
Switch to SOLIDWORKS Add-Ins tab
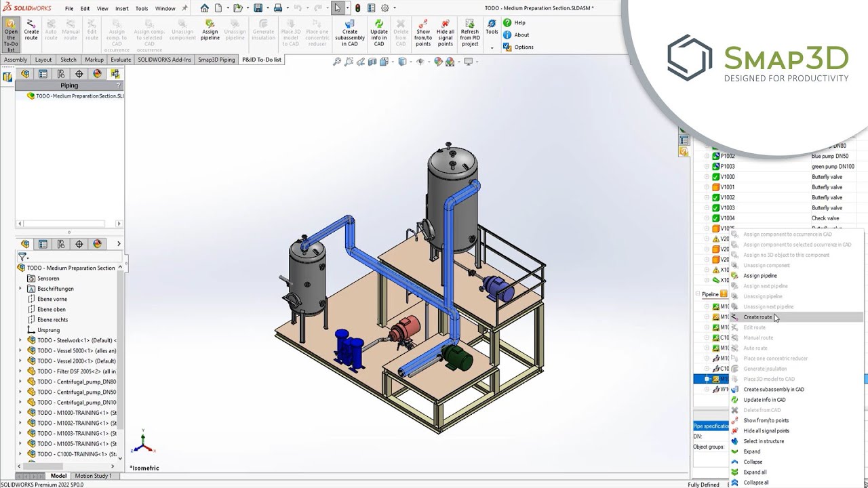(x=165, y=60)
